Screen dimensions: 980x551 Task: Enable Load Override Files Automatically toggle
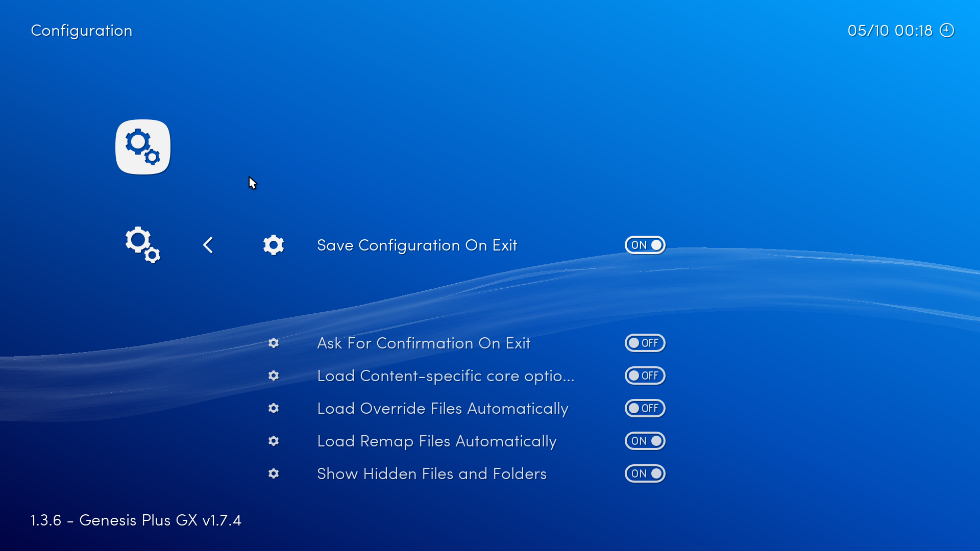click(645, 408)
